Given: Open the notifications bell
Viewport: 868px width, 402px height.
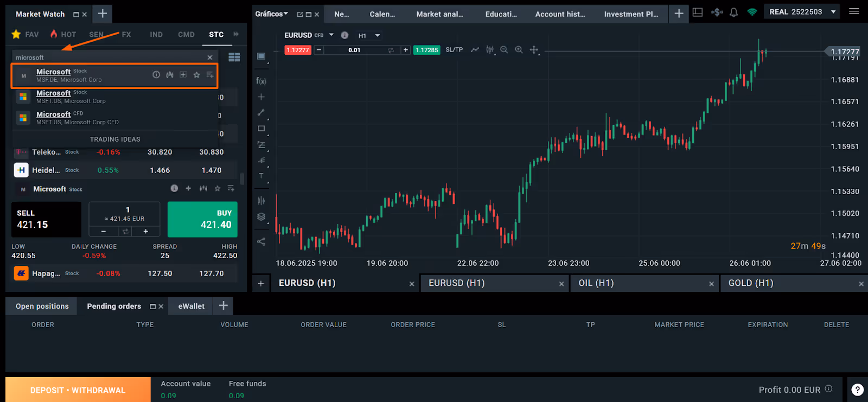Looking at the screenshot, I should [733, 12].
